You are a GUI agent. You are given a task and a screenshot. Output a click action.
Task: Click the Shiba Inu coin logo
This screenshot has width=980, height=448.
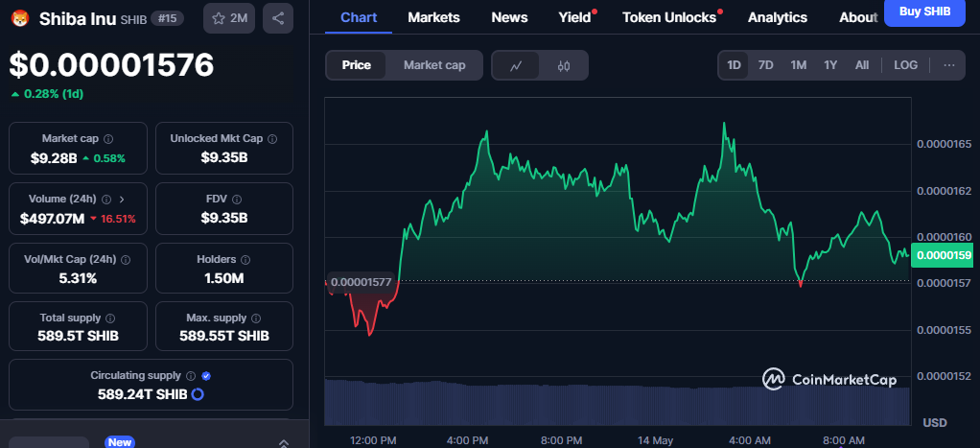coord(20,18)
